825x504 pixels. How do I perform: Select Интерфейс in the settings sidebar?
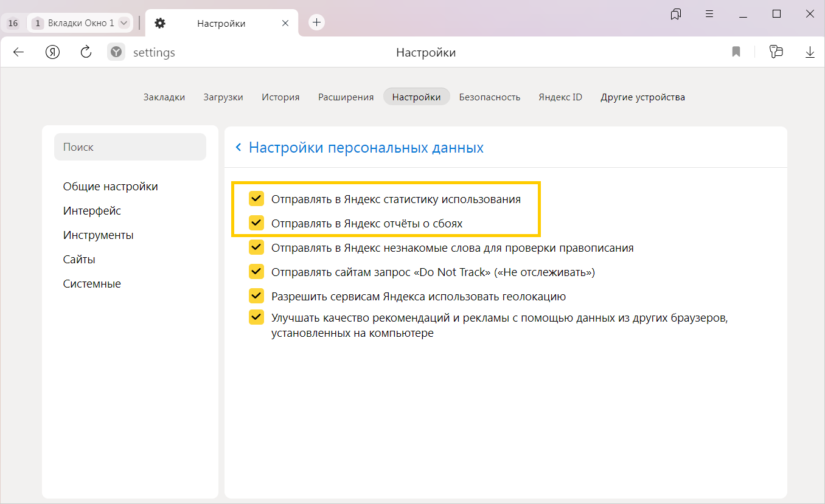[92, 211]
